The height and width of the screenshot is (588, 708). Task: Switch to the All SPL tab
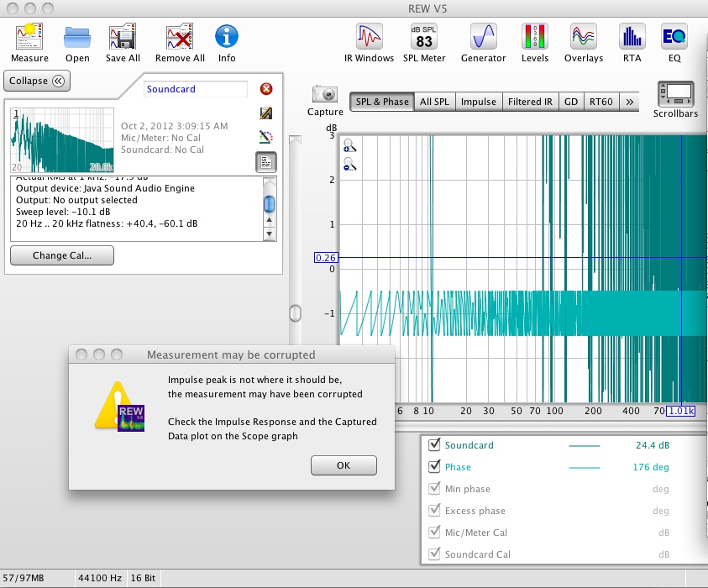[x=434, y=102]
